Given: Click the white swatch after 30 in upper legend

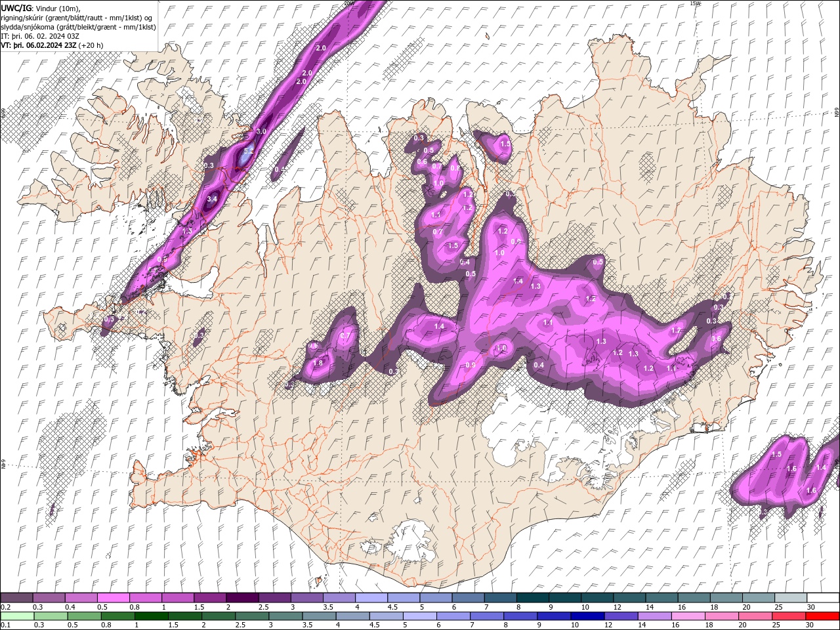Looking at the screenshot, I should pyautogui.click(x=823, y=598).
